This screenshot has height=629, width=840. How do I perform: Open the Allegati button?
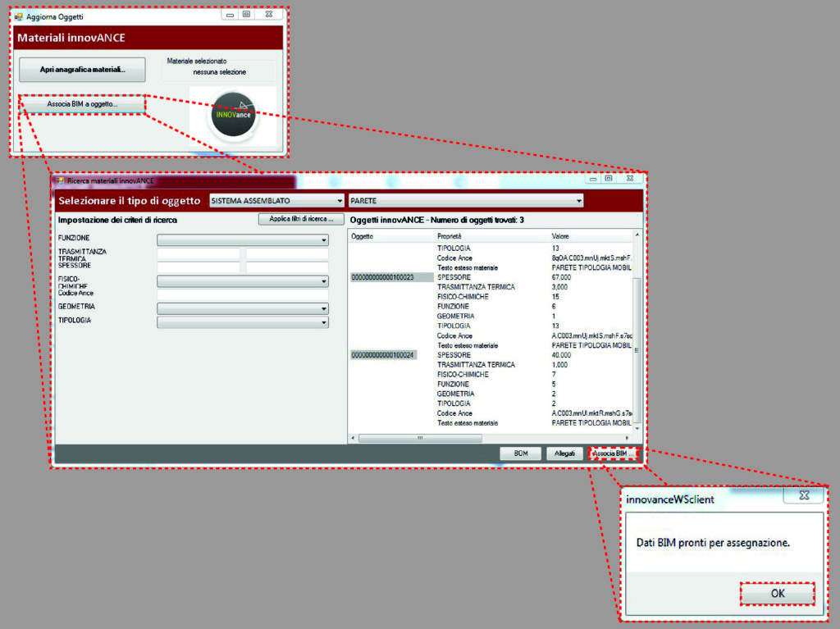[564, 452]
